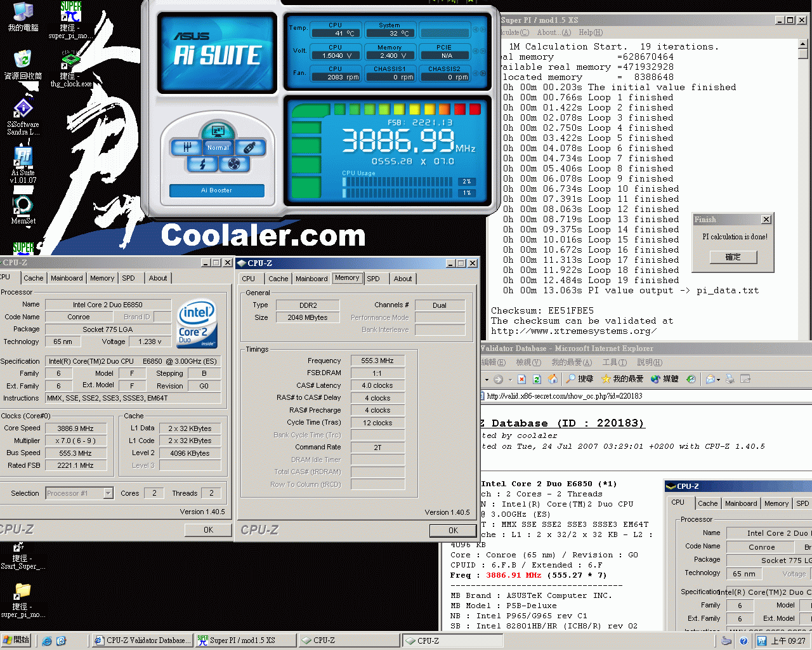
Task: Click 確定 in the Finish dialog
Action: (x=733, y=257)
